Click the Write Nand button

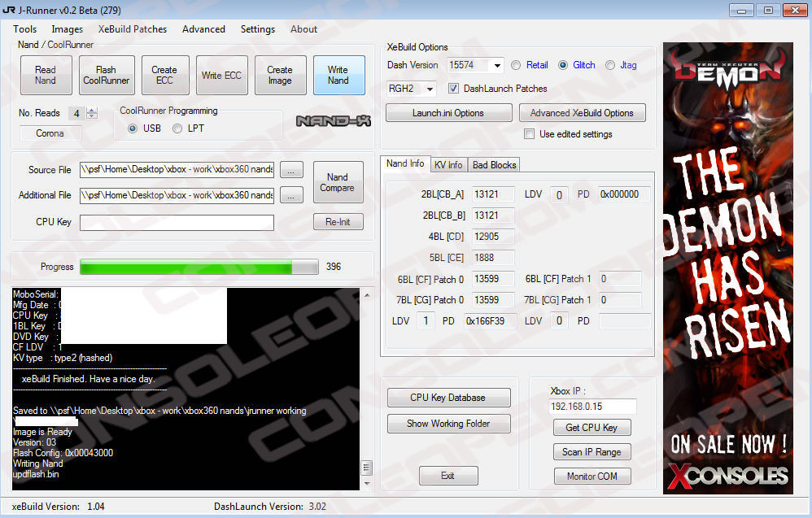338,75
